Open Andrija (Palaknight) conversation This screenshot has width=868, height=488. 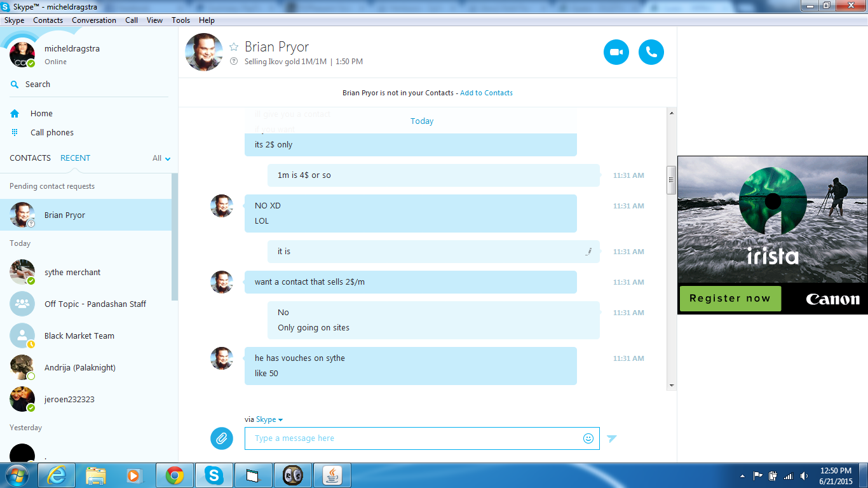[x=86, y=367]
